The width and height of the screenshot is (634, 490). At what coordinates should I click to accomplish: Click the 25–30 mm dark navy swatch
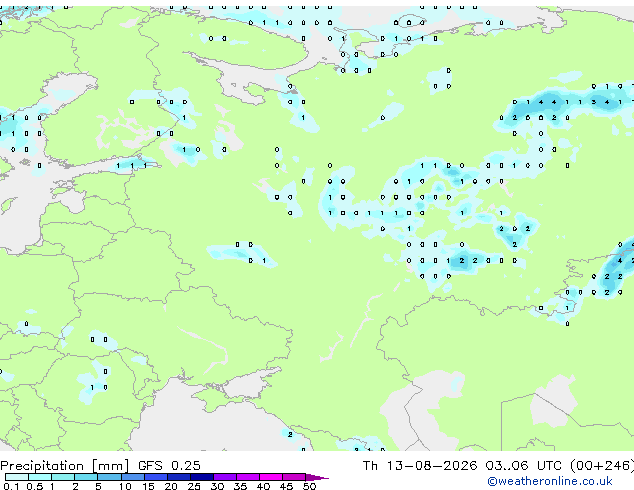202,477
